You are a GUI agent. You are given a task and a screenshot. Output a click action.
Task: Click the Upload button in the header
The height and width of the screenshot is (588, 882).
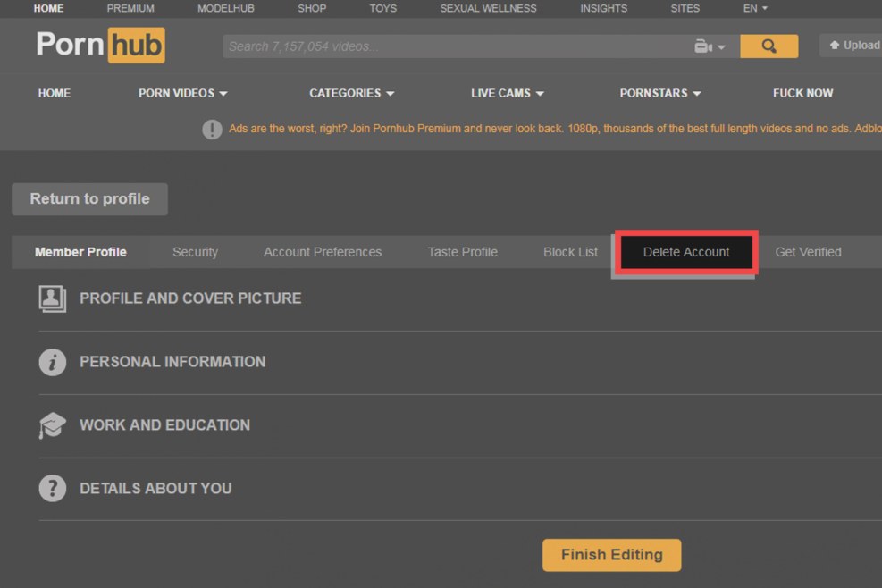point(853,46)
